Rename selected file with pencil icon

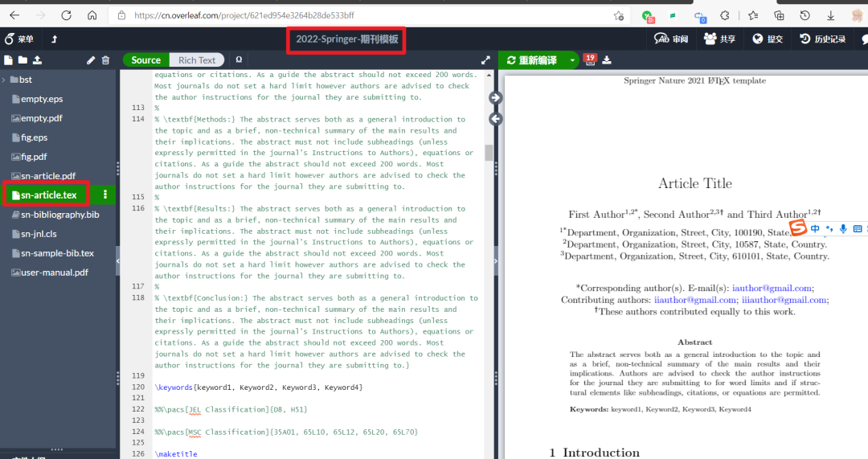point(91,60)
